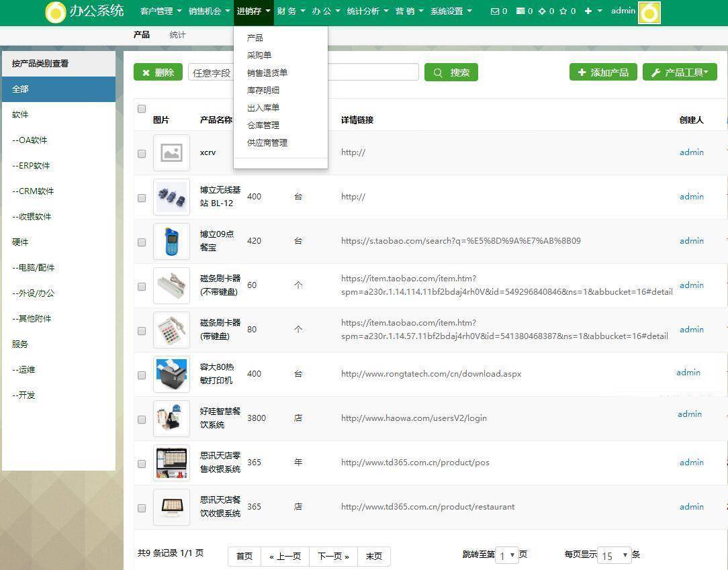Click the plus quick-add icon in header
728x570 pixels.
tap(588, 11)
